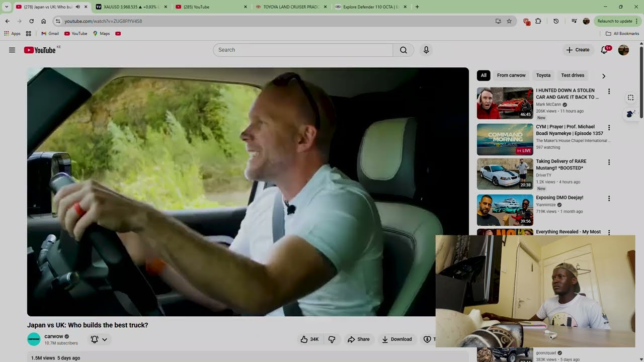
Task: Click the Download button
Action: 396,339
